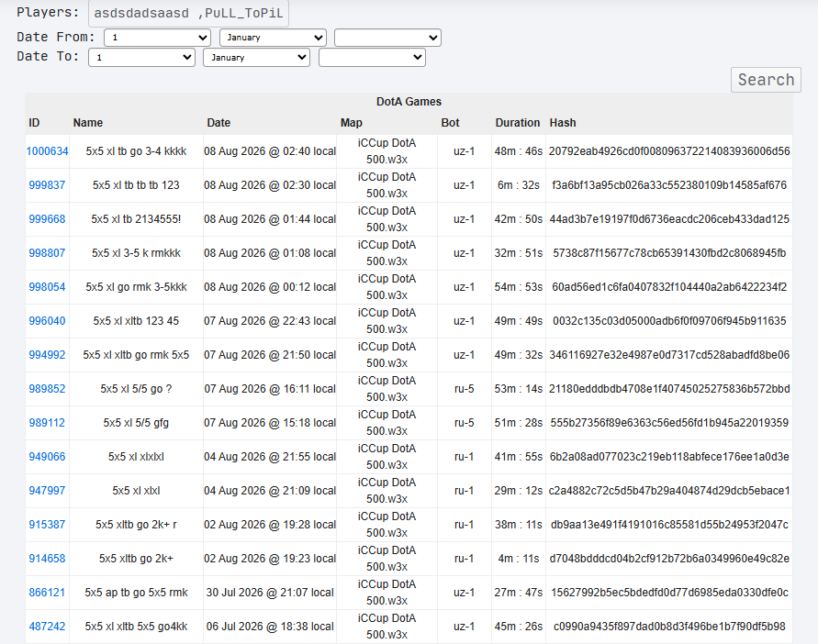Open game ID 996040 link

(x=47, y=321)
